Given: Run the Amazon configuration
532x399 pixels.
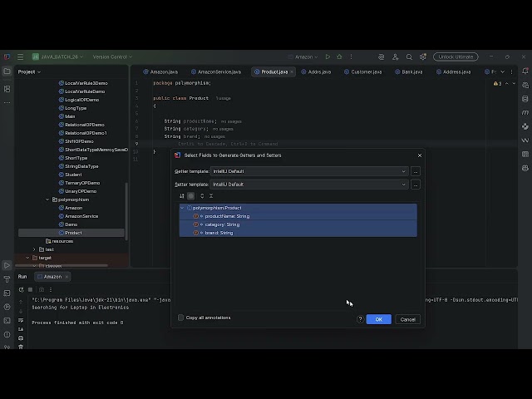Looking at the screenshot, I should click(328, 57).
